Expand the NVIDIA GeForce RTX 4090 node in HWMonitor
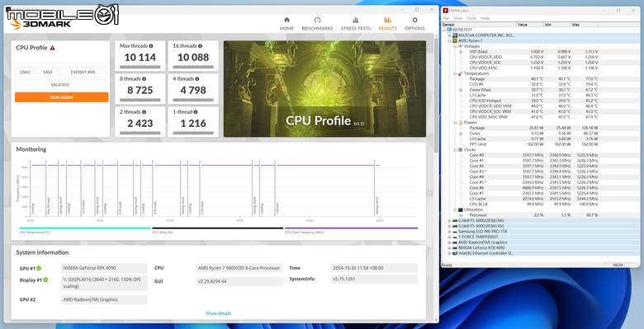The image size is (644, 329). (449, 247)
